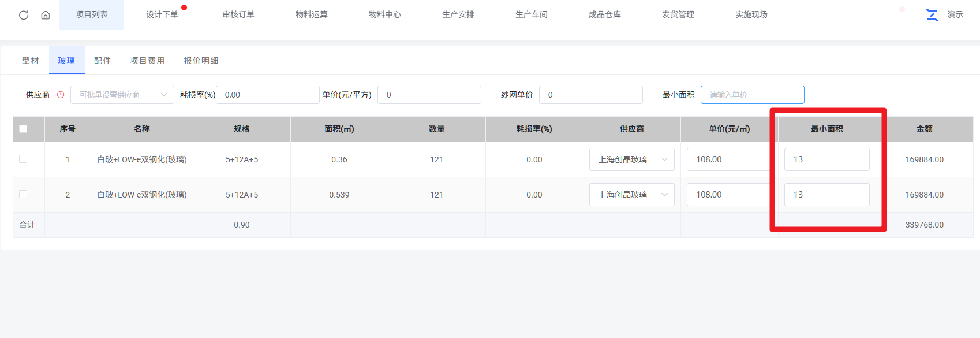Open 成品仓库 in the top navigation
The image size is (980, 338).
pyautogui.click(x=605, y=14)
